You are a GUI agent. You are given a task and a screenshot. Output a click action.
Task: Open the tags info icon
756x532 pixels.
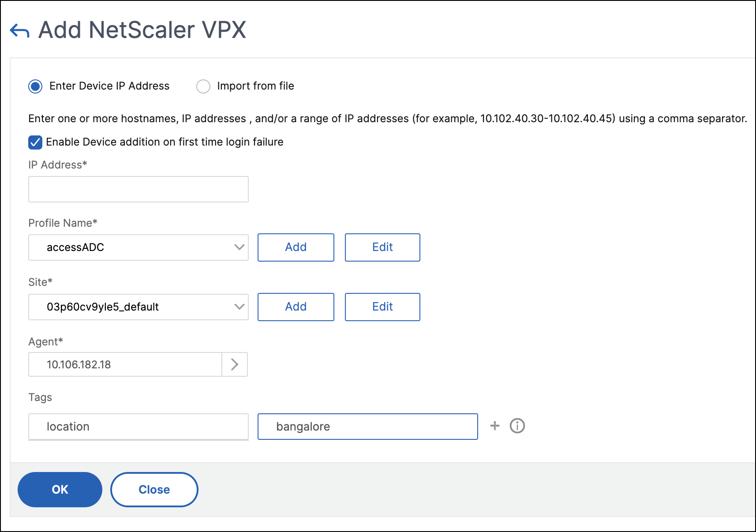pos(517,426)
